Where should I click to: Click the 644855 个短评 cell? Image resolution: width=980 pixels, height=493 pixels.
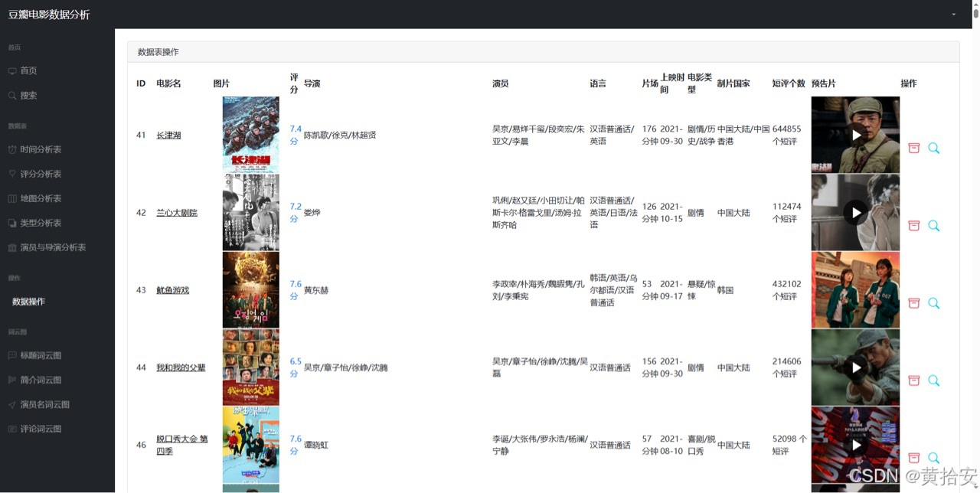[787, 135]
